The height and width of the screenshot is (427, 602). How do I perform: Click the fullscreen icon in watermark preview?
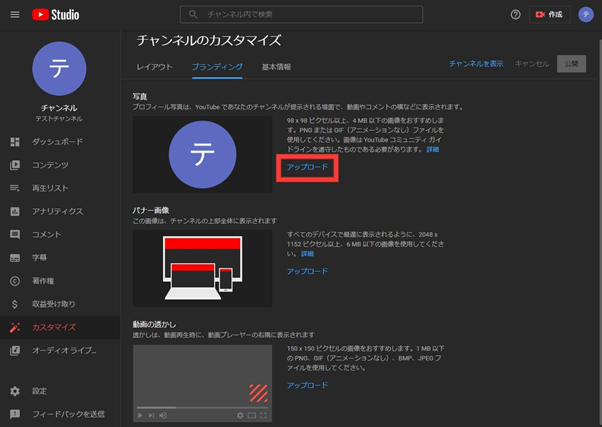click(263, 415)
